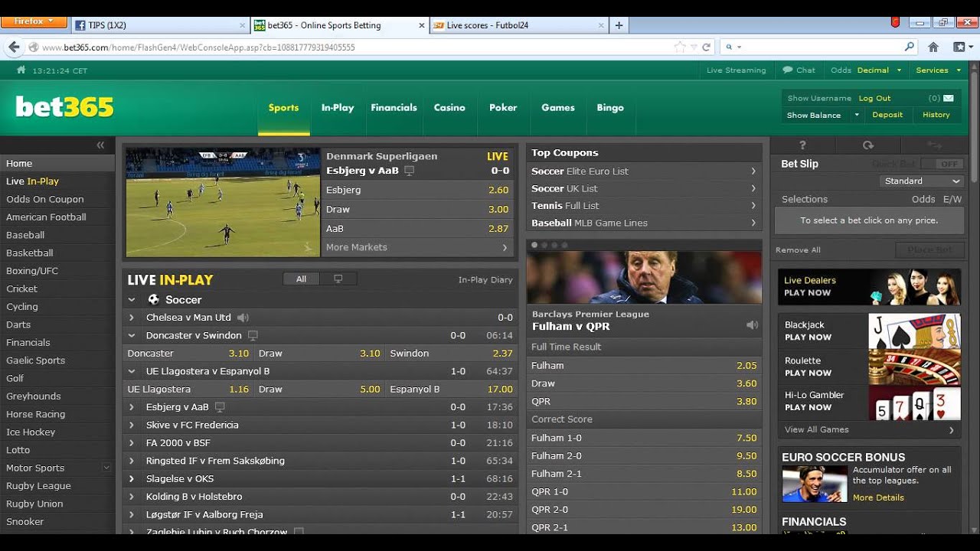Select Swindon 2.37 odds
The height and width of the screenshot is (551, 980).
coord(451,353)
